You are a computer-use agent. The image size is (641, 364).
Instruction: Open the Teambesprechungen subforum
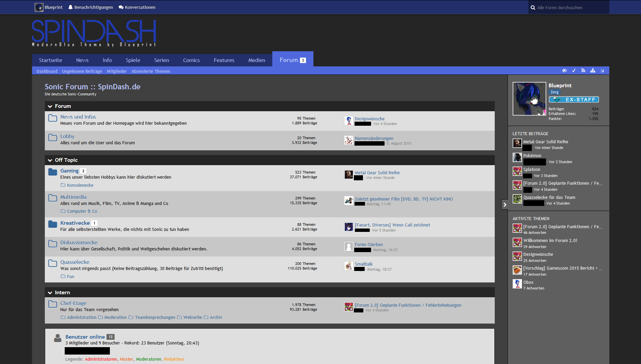pyautogui.click(x=155, y=317)
